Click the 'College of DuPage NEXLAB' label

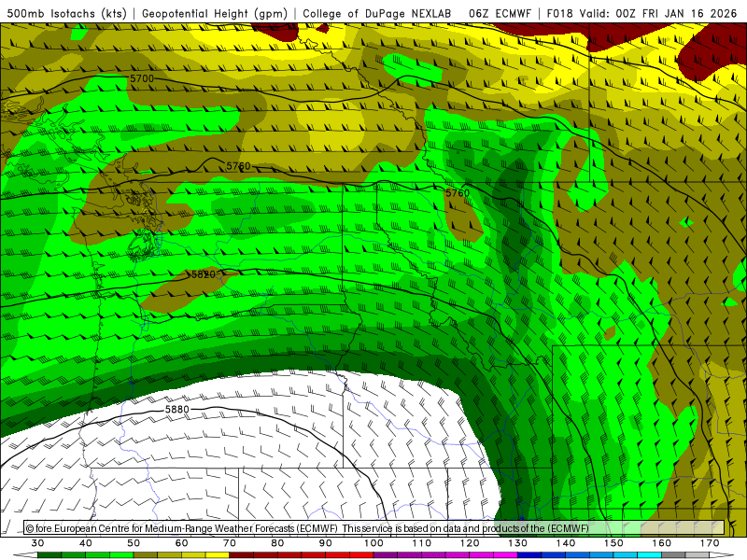tap(377, 13)
